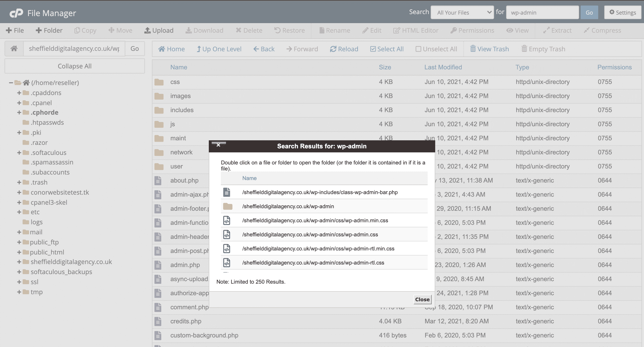Screen dimensions: 644x347
Task: Click the Settings gear button
Action: pyautogui.click(x=623, y=12)
